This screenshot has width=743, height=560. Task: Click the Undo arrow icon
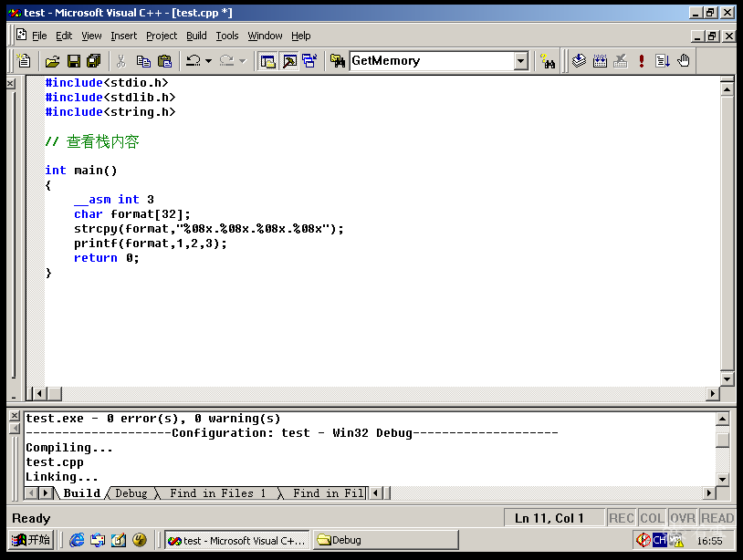(x=193, y=61)
